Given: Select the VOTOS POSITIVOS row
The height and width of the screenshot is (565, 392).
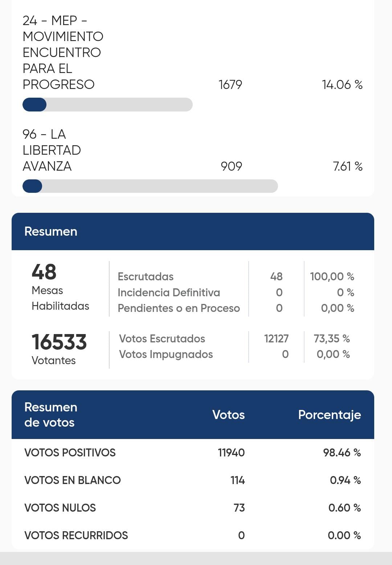Looking at the screenshot, I should click(193, 452).
